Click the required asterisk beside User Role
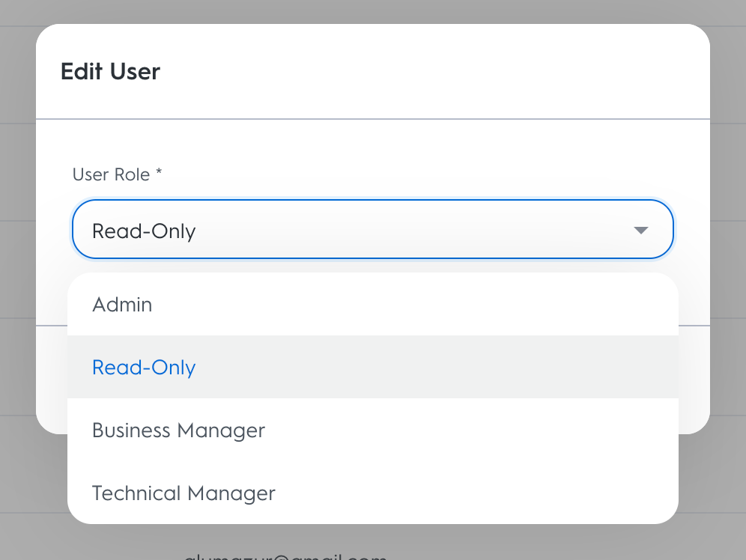 point(159,173)
